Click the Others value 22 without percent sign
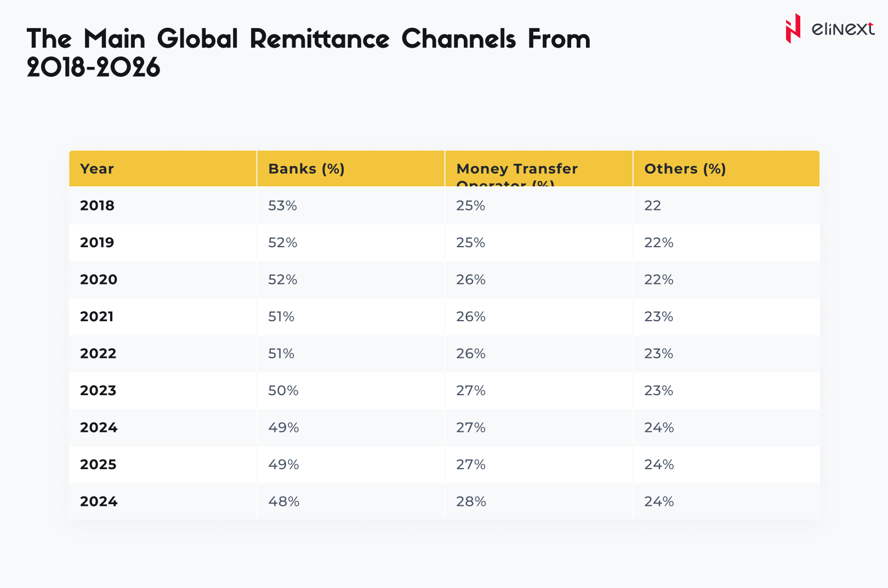 click(x=652, y=205)
